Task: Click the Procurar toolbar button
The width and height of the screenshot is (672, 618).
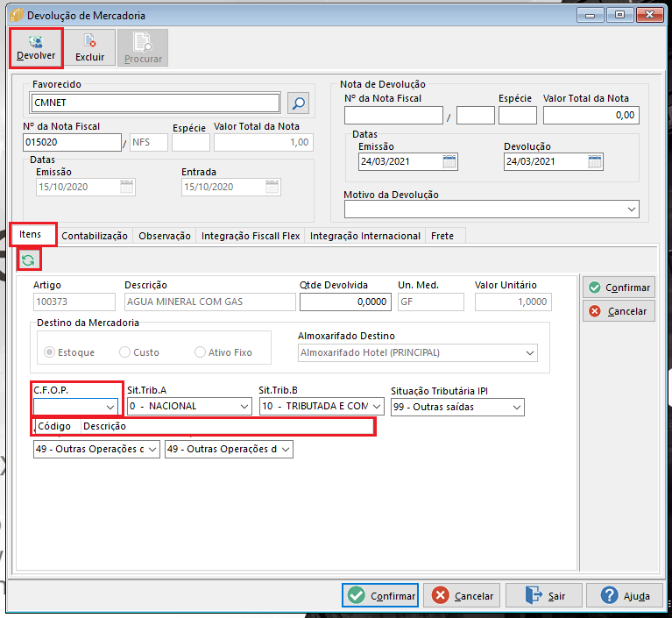Action: (143, 48)
